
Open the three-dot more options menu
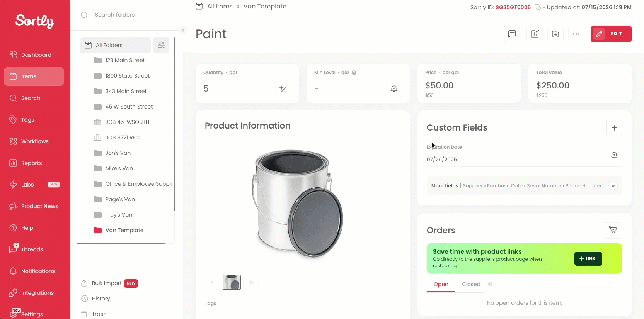click(576, 34)
